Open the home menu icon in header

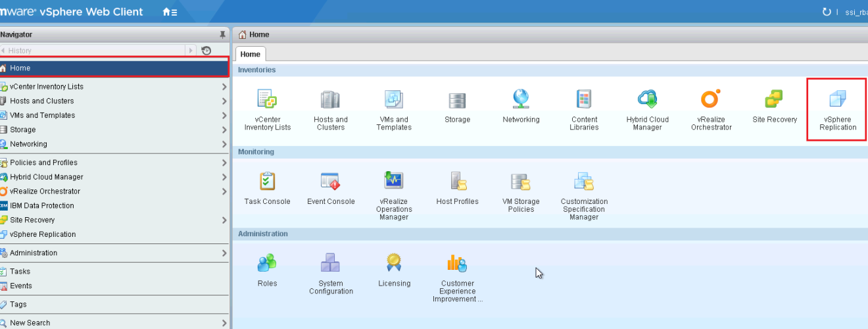pyautogui.click(x=169, y=12)
